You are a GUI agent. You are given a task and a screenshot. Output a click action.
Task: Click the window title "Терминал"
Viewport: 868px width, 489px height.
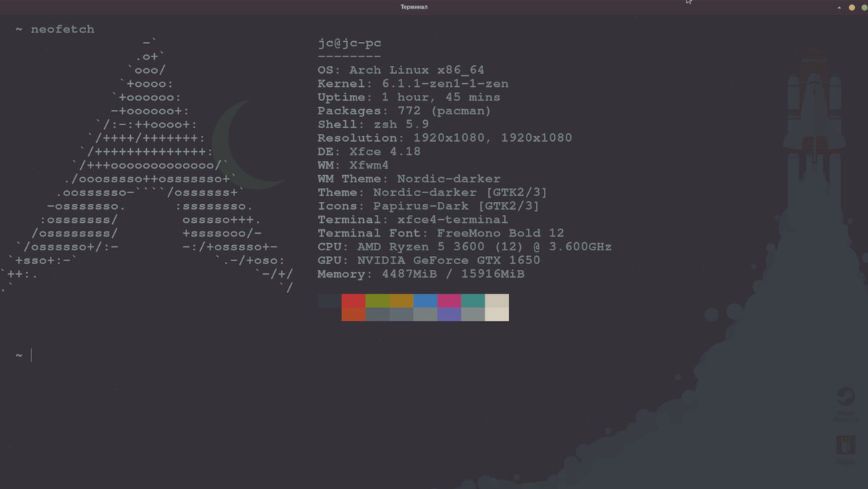(414, 7)
